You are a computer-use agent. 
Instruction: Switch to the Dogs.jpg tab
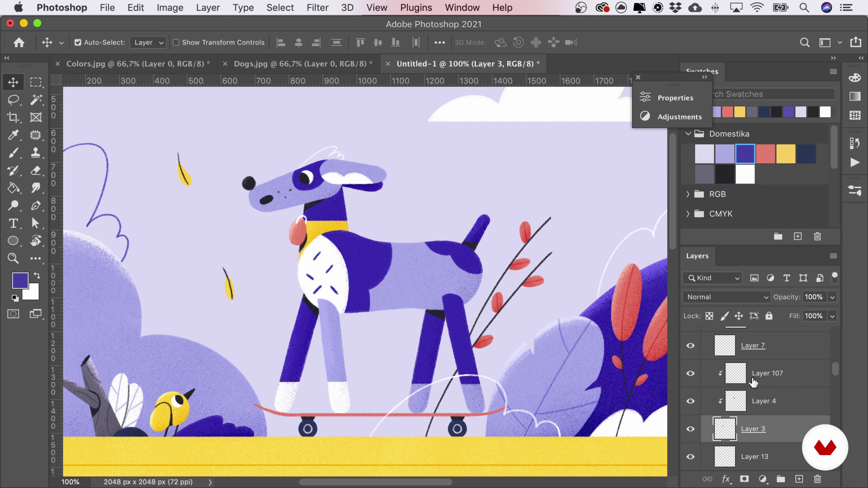[303, 64]
